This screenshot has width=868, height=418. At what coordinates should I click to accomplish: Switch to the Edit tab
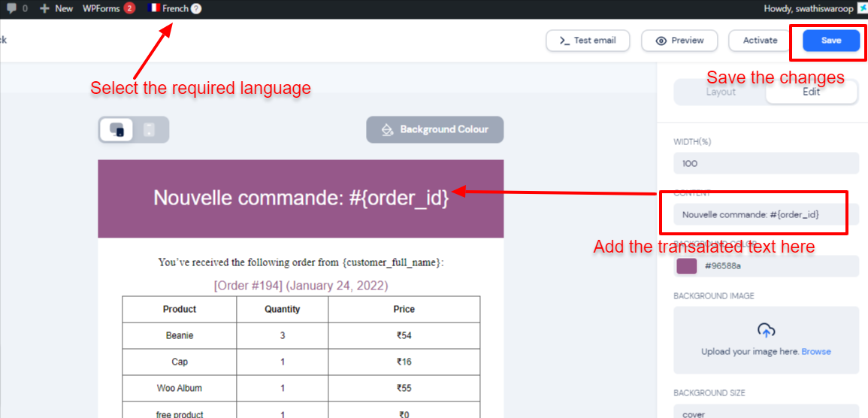coord(811,92)
